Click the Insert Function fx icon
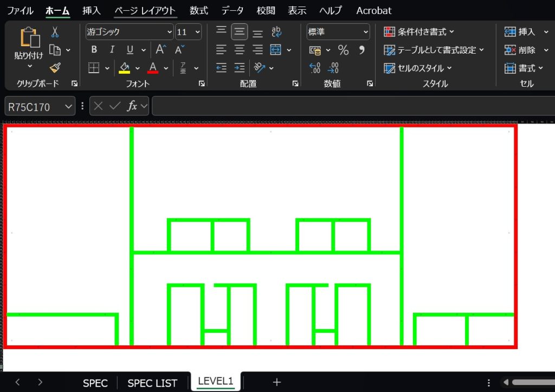 click(132, 106)
